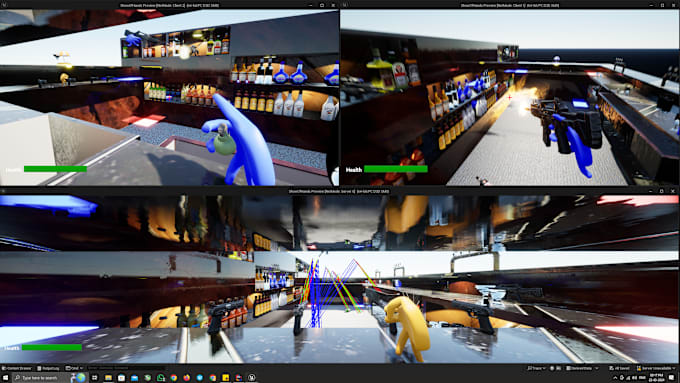Open the Output Log tab

[48, 368]
